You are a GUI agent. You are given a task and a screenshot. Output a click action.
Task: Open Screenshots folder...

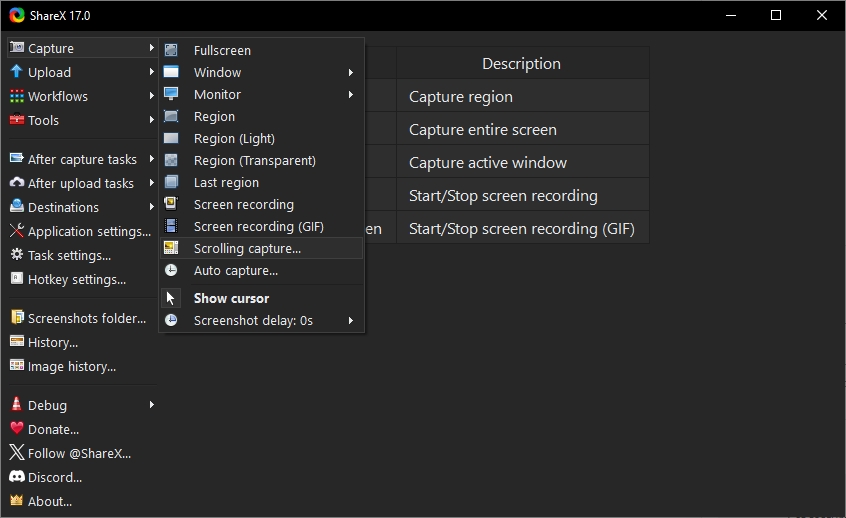[82, 318]
